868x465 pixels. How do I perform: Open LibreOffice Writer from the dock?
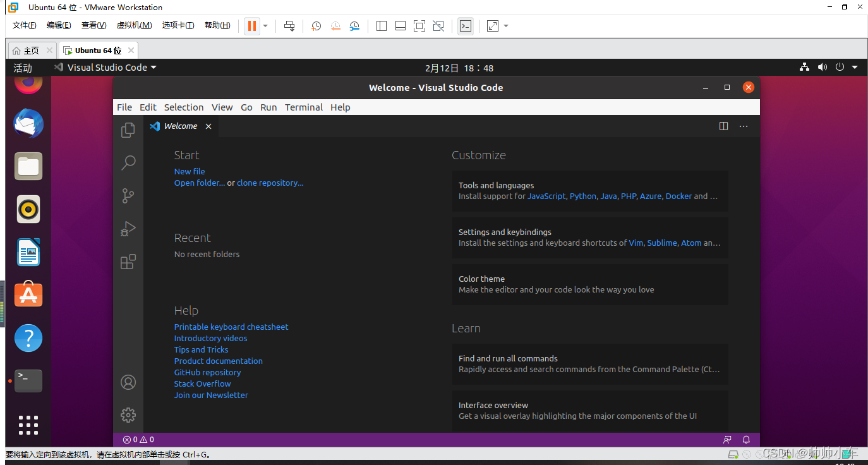(x=28, y=252)
